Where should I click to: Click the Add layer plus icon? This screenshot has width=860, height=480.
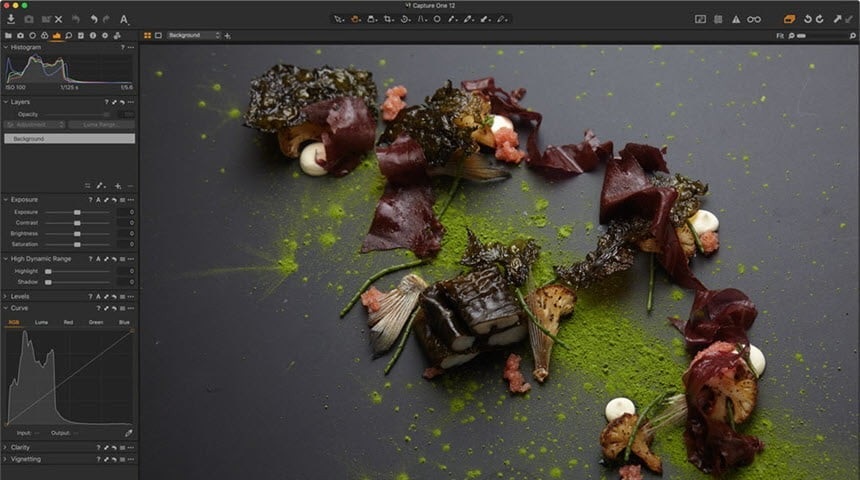pos(117,185)
